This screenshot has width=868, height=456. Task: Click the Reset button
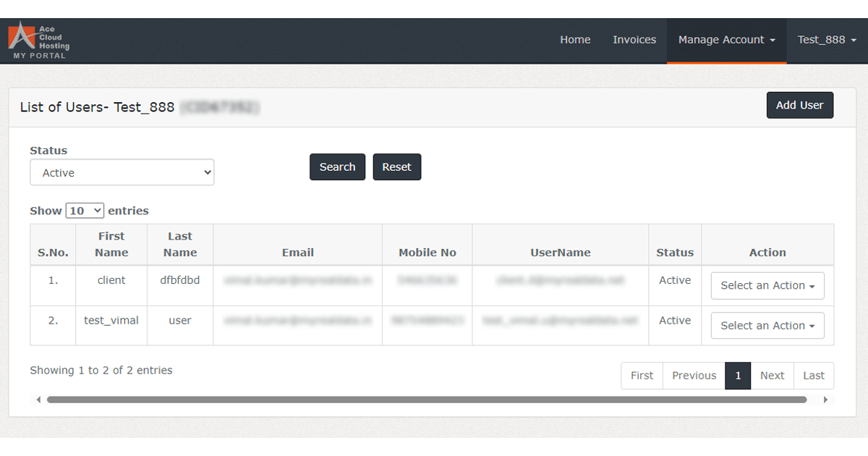pyautogui.click(x=396, y=166)
